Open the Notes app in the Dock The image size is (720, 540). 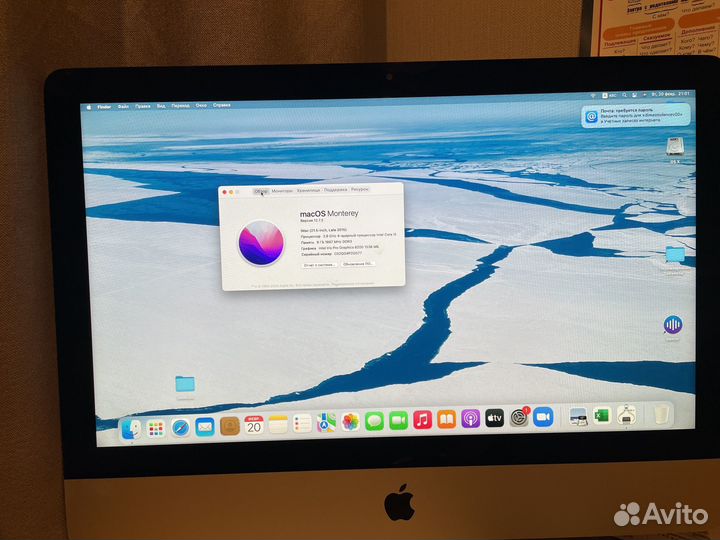[278, 424]
